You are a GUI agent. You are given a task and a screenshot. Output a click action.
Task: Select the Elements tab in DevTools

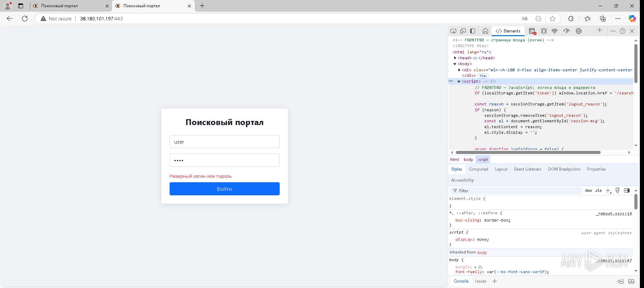(508, 31)
